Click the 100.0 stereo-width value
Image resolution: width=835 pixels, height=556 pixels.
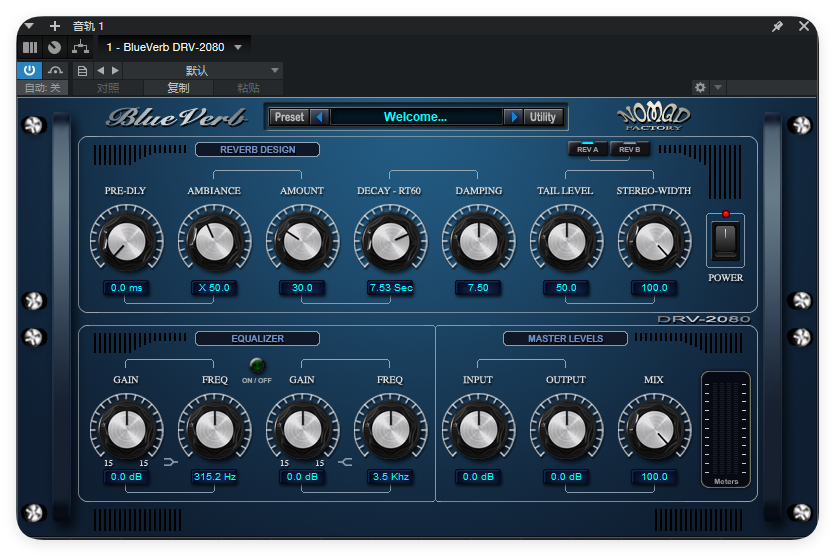(654, 288)
